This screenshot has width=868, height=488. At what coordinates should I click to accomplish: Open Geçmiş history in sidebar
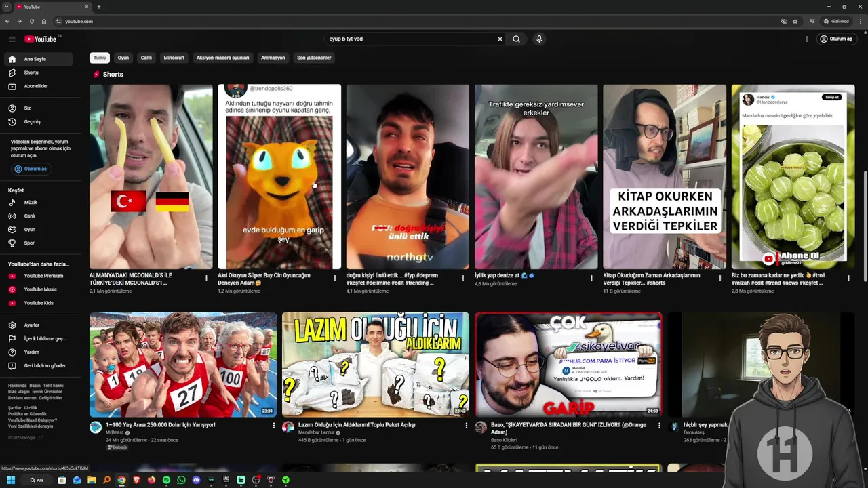click(38, 121)
